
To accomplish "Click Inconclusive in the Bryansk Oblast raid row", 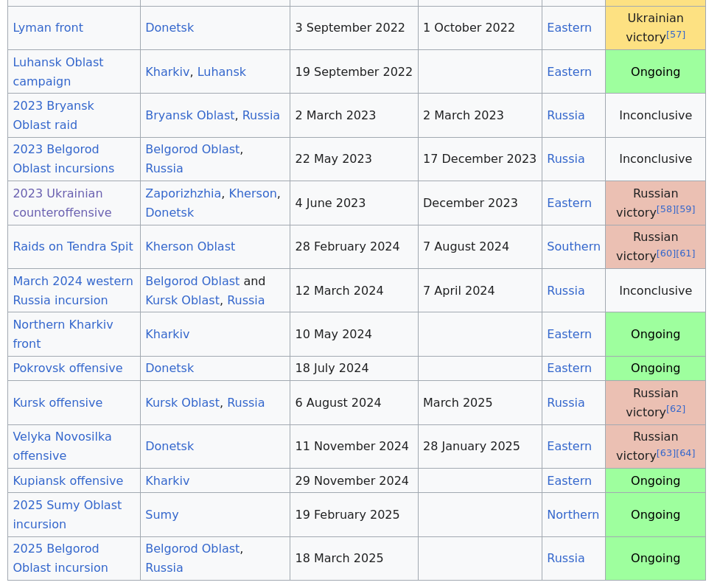I will tap(655, 116).
